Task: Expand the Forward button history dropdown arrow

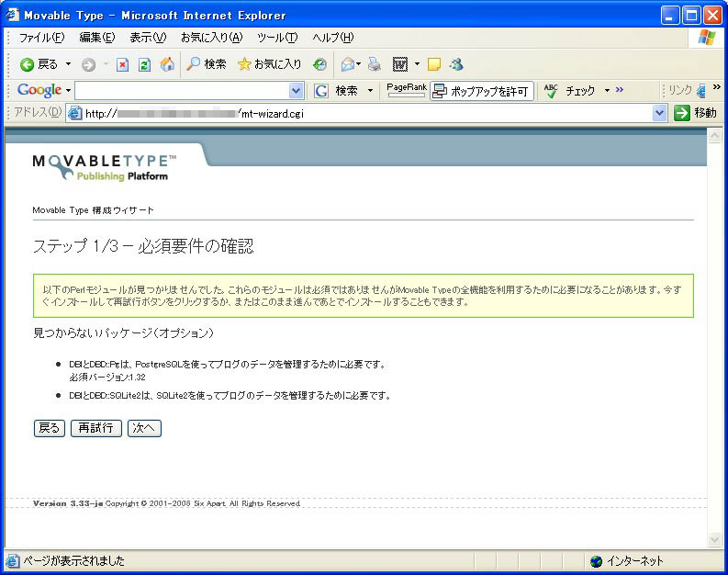Action: [106, 64]
